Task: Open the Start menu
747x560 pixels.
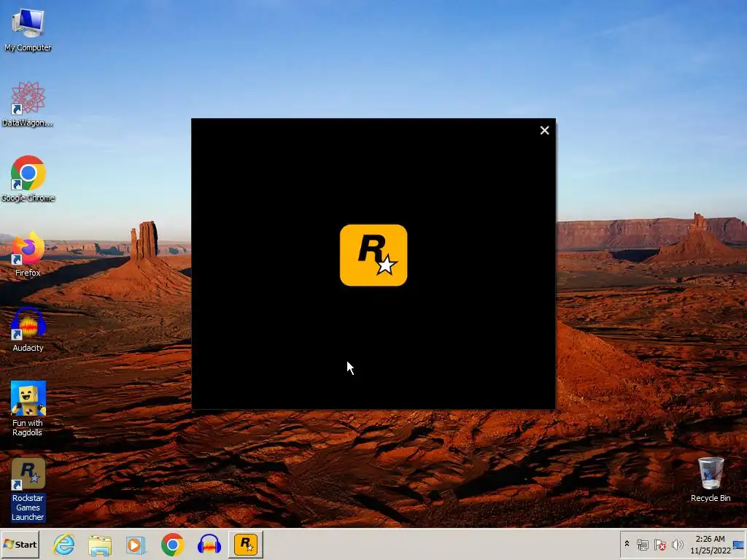Action: [20, 544]
